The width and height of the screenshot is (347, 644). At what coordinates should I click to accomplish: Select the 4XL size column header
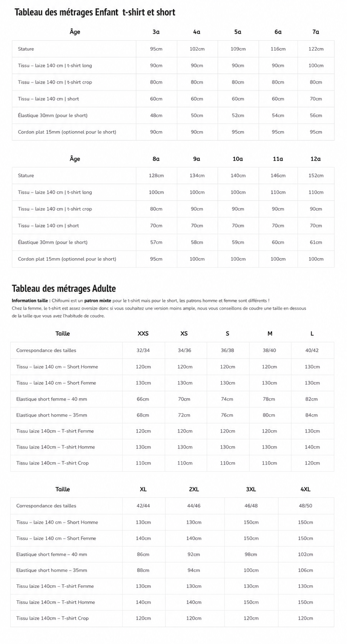pos(306,489)
